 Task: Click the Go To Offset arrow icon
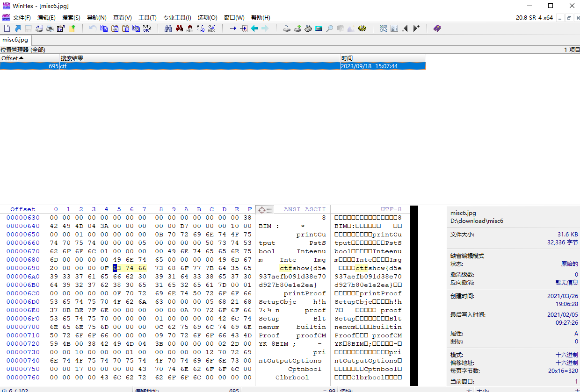(x=233, y=29)
